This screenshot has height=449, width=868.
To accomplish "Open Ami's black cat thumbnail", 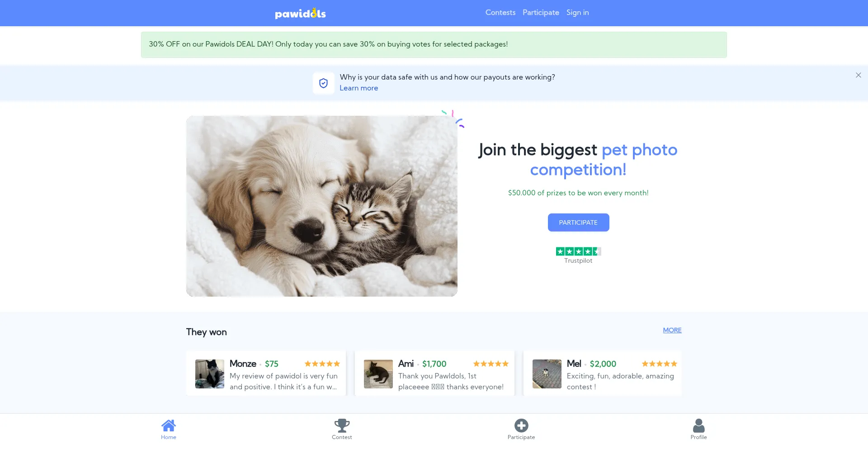I will [378, 374].
